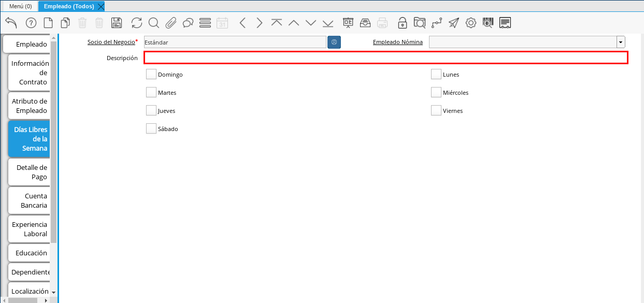Image resolution: width=644 pixels, height=303 pixels.
Task: Click the Descripción text field
Action: pyautogui.click(x=386, y=57)
